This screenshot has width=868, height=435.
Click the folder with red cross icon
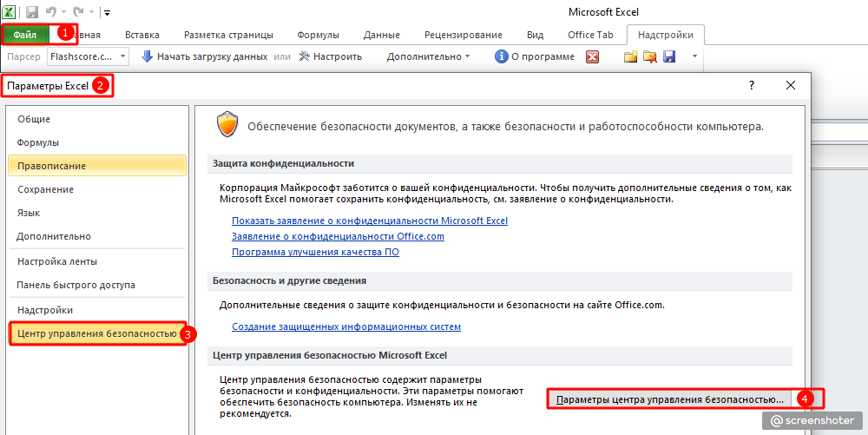click(650, 56)
